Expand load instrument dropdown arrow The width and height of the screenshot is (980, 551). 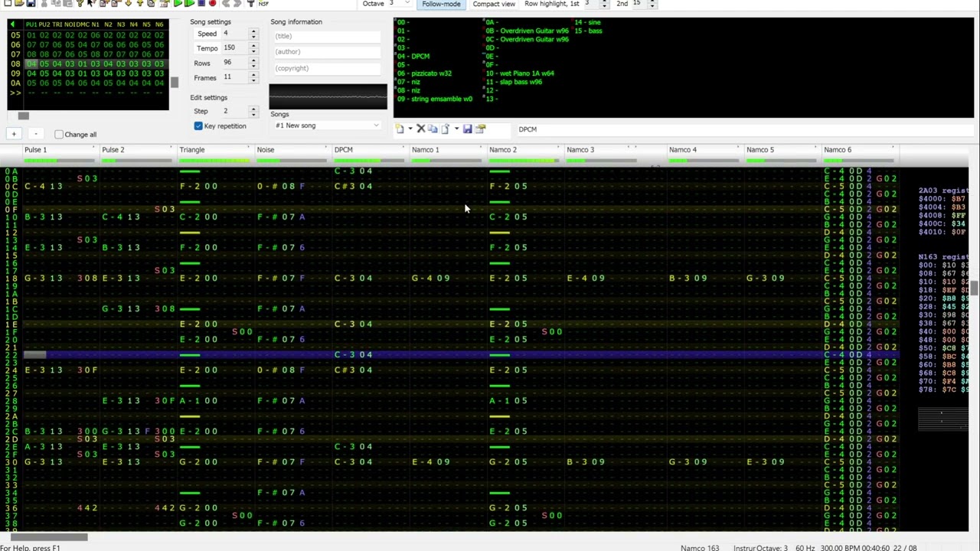click(456, 129)
